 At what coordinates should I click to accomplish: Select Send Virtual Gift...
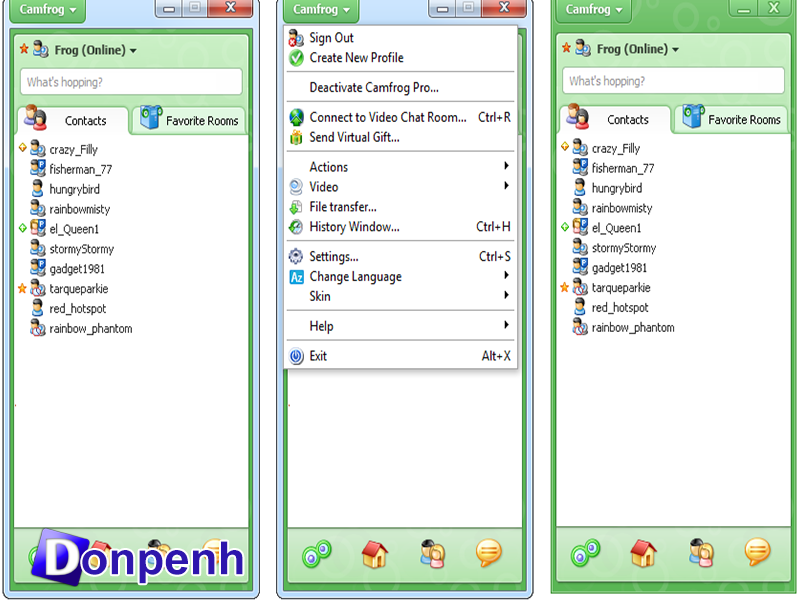(x=401, y=137)
